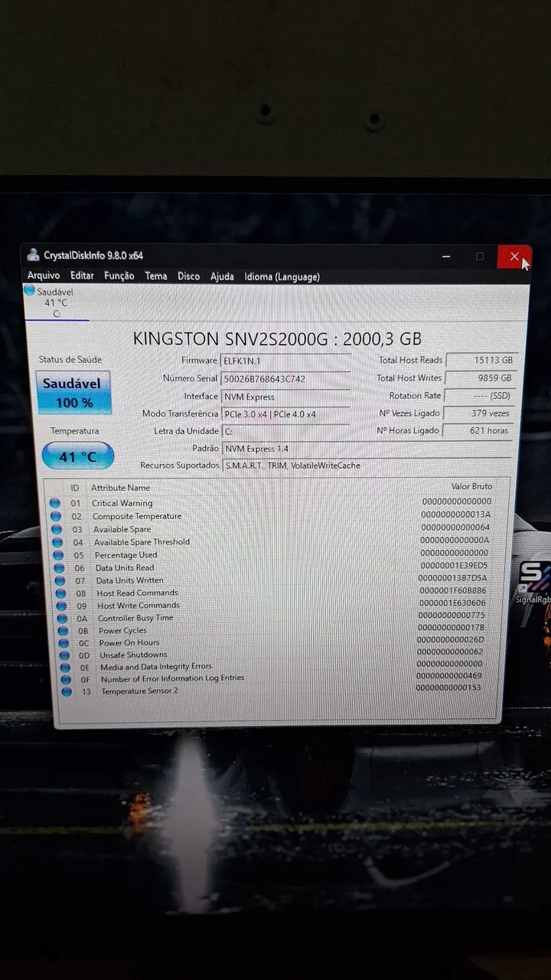
Task: Click the Total Host Writes value 9859 GB
Action: 481,377
